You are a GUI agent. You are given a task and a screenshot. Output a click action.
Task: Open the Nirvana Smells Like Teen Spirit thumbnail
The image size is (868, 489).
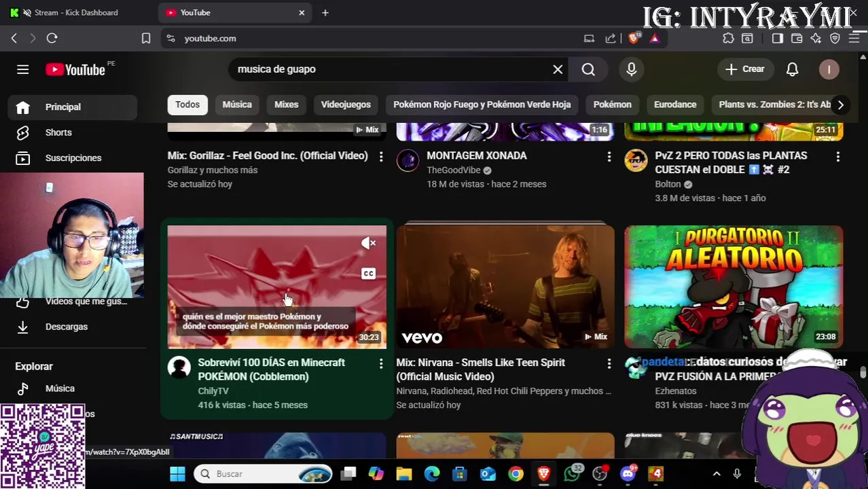coord(505,287)
